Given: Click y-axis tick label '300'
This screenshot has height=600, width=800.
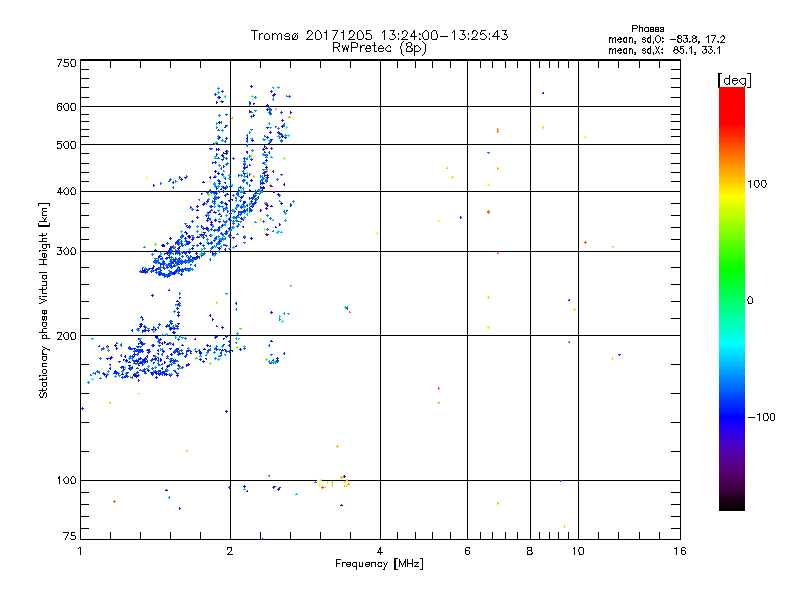Looking at the screenshot, I should (x=66, y=252).
